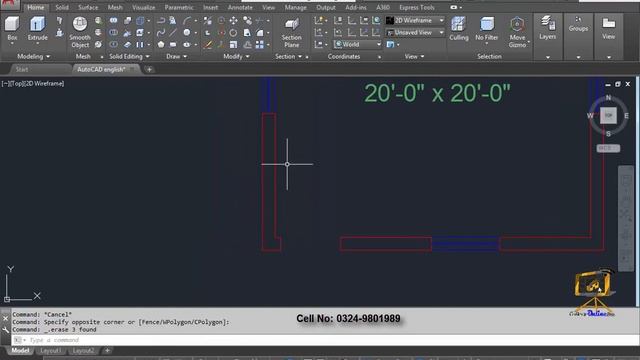The width and height of the screenshot is (640, 360).
Task: Switch to the Express Tools tab
Action: 417,7
